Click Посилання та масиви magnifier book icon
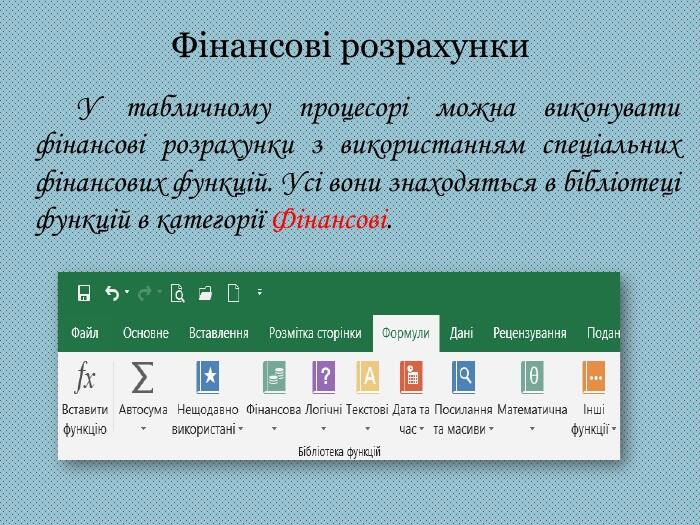 [463, 378]
